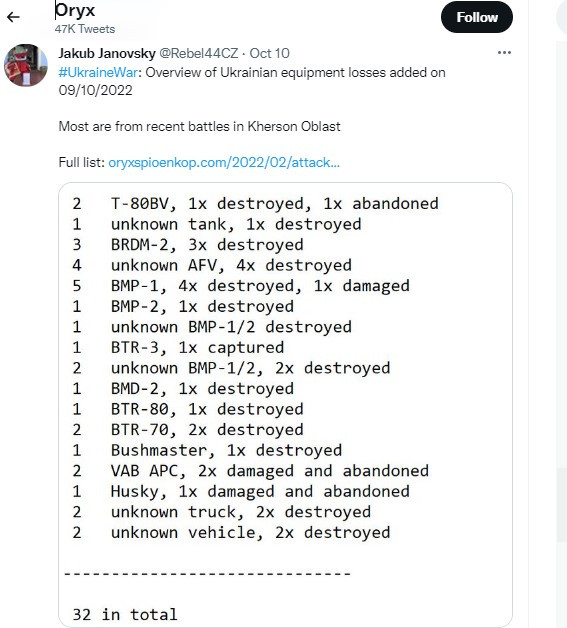The height and width of the screenshot is (628, 567).
Task: Open the tweet via Oct 10 timestamp
Action: (x=269, y=53)
